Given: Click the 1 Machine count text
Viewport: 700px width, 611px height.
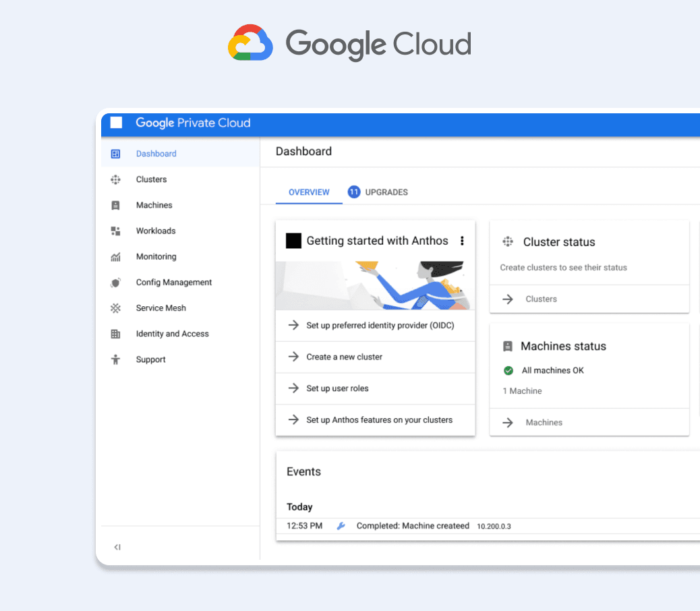Looking at the screenshot, I should [522, 391].
